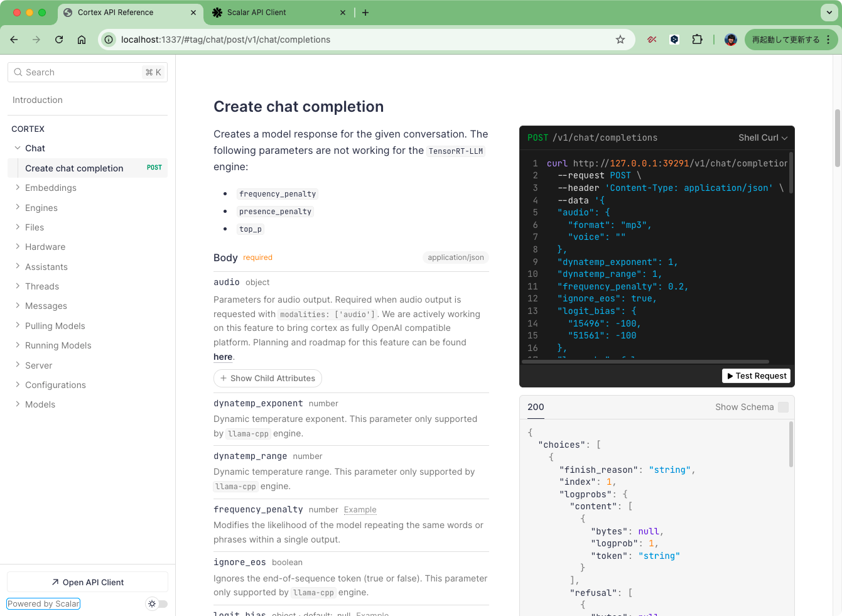
Task: Expand the Pulling Models section
Action: [x=55, y=326]
